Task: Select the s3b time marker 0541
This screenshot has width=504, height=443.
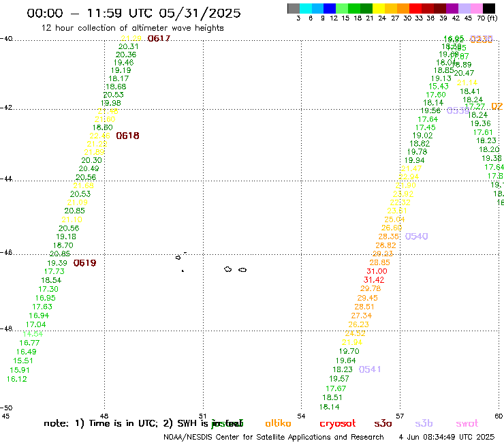Action: pyautogui.click(x=370, y=369)
